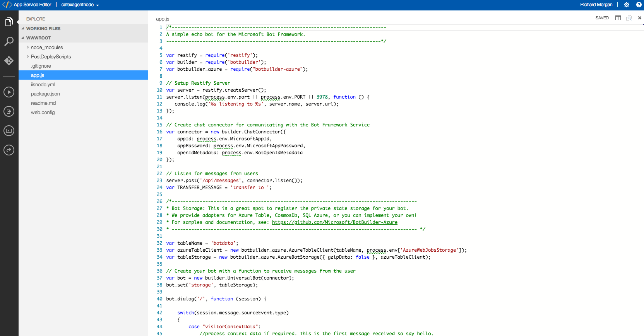Viewport: 644px width, 336px height.
Task: Click the curved arrow icon in sidebar
Action: click(x=9, y=150)
